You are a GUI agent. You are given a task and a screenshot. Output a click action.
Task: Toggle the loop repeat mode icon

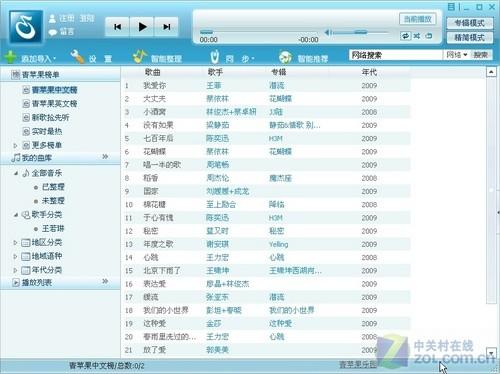point(405,36)
